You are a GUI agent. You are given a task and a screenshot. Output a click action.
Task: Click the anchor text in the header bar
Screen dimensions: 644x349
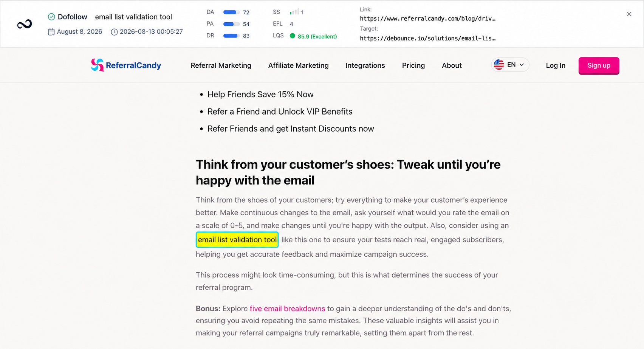(x=133, y=17)
